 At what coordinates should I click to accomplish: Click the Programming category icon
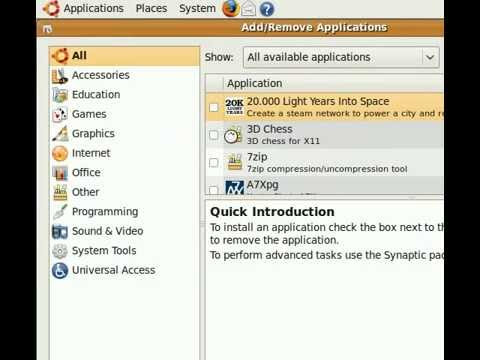(60, 212)
